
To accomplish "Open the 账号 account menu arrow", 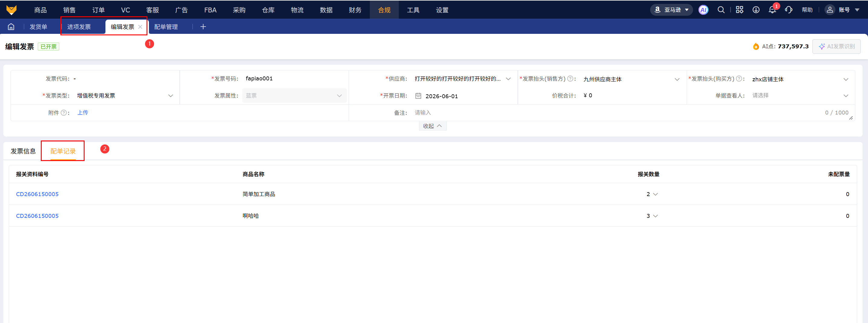I will pyautogui.click(x=857, y=10).
